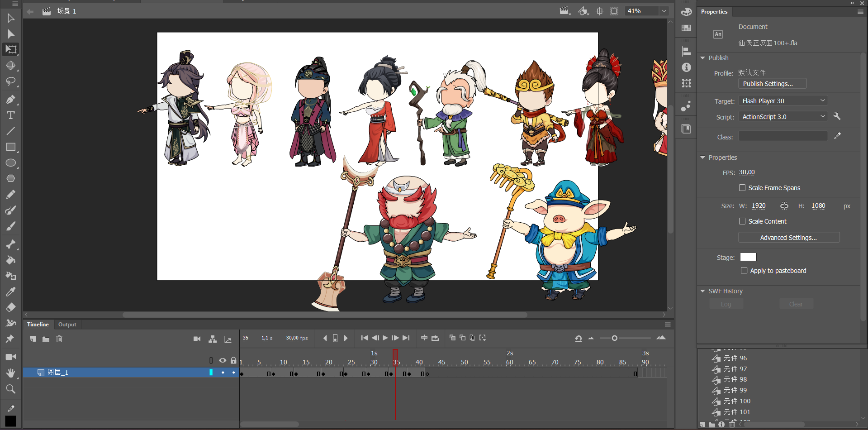Image resolution: width=868 pixels, height=430 pixels.
Task: Click the new layer icon
Action: point(33,339)
